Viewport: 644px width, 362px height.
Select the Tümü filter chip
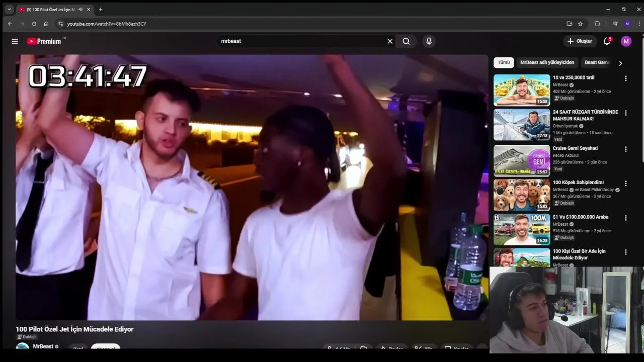[x=504, y=62]
